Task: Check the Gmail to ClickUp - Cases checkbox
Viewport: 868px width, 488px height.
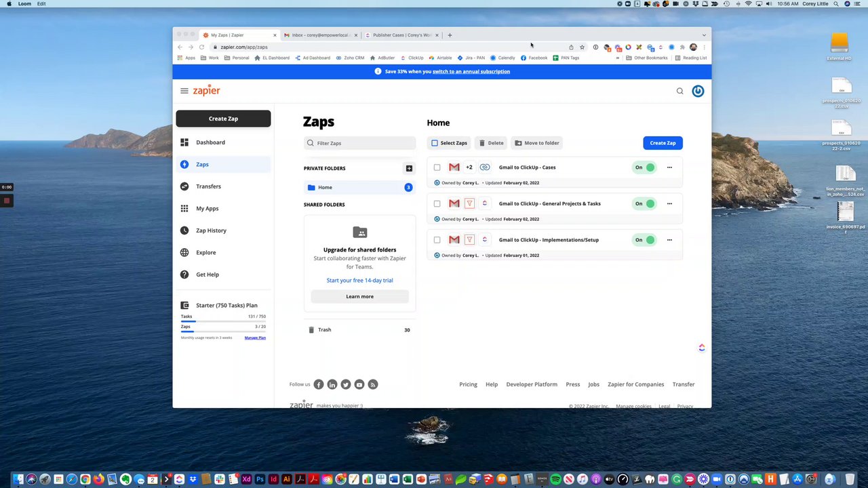Action: (437, 167)
